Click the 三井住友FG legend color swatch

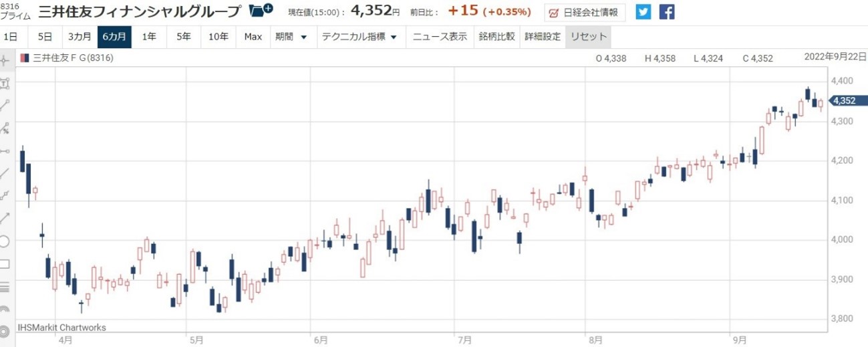tap(25, 58)
